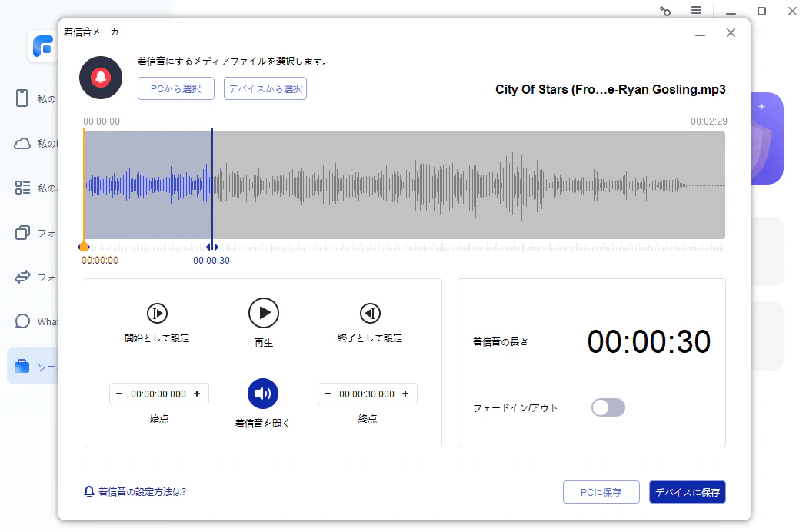Click the 終了として設定 icon
Image resolution: width=806 pixels, height=532 pixels.
[x=370, y=313]
